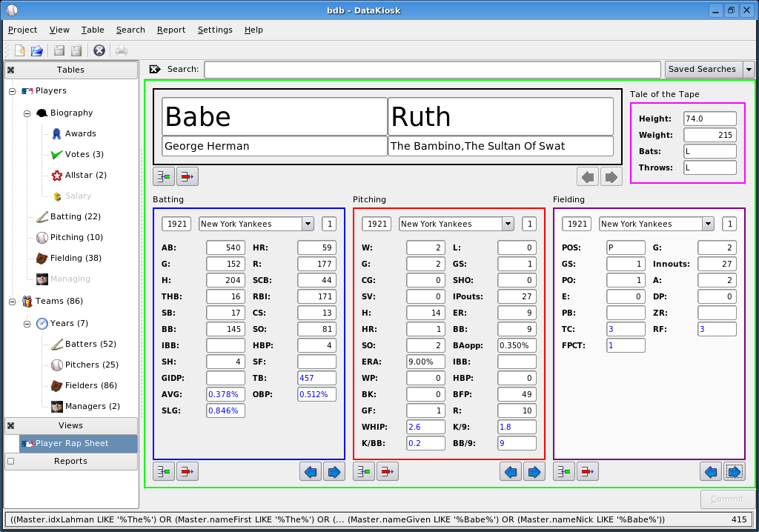Go to previous Fielding record
This screenshot has width=759, height=532.
711,471
